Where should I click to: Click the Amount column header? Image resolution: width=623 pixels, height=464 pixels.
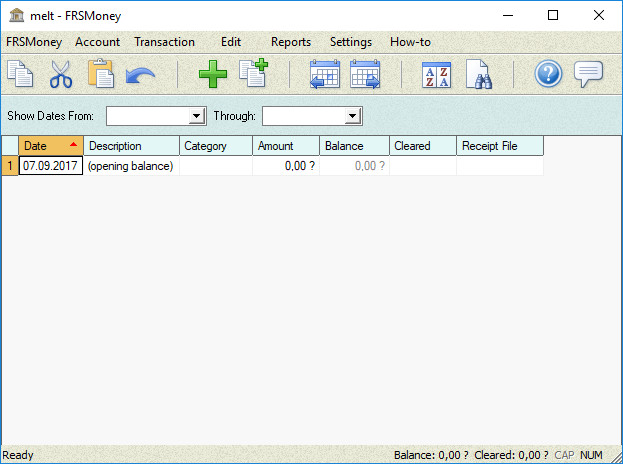pos(286,146)
